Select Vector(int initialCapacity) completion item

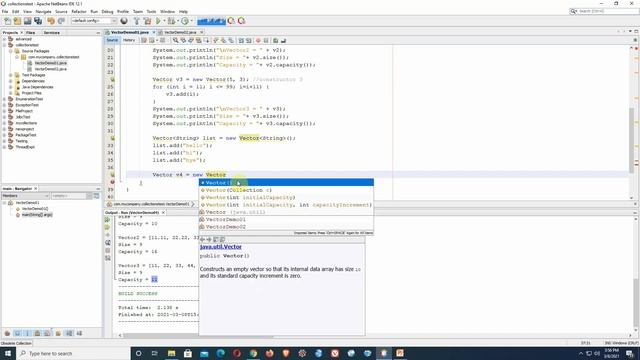(x=286, y=198)
